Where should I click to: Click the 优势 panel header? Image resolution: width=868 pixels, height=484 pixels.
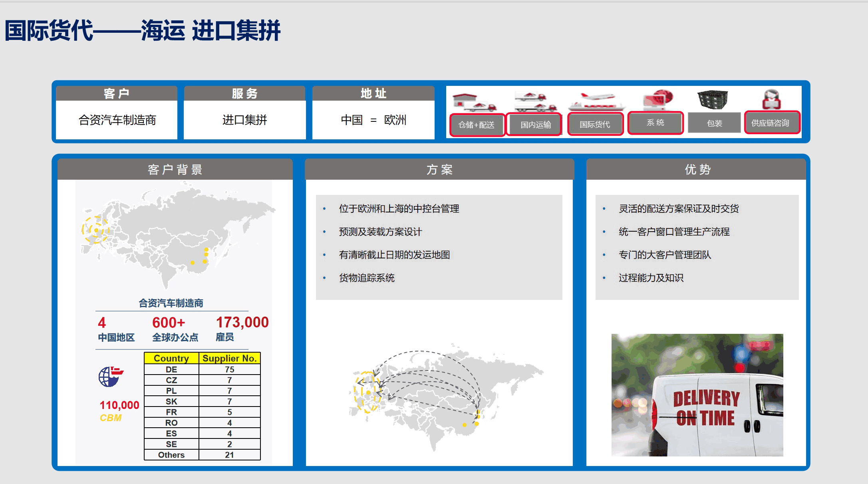(x=697, y=170)
